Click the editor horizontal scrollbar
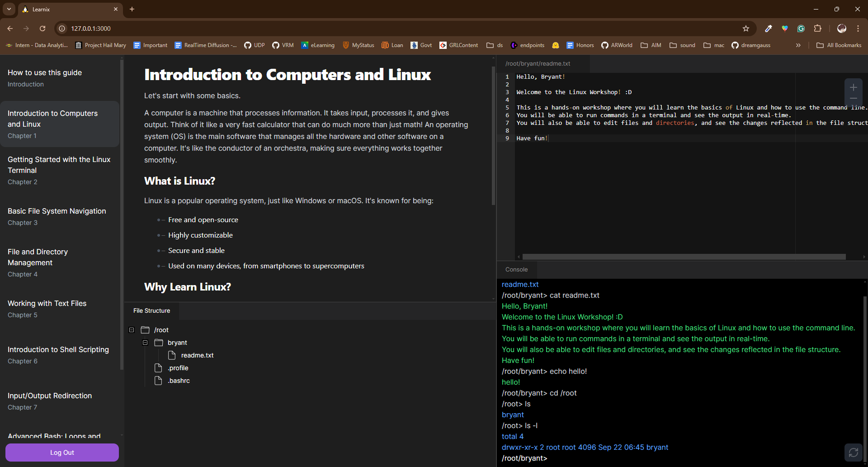The height and width of the screenshot is (467, 868). [684, 257]
